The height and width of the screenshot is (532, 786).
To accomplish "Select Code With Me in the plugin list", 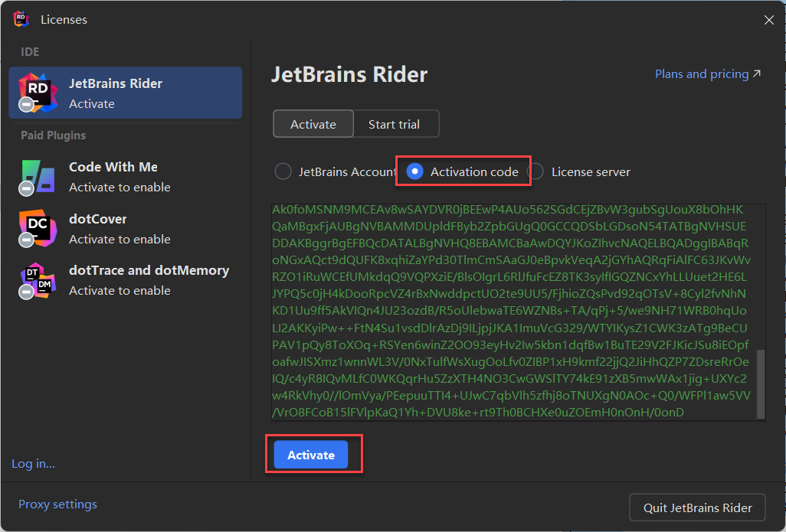I will (113, 167).
